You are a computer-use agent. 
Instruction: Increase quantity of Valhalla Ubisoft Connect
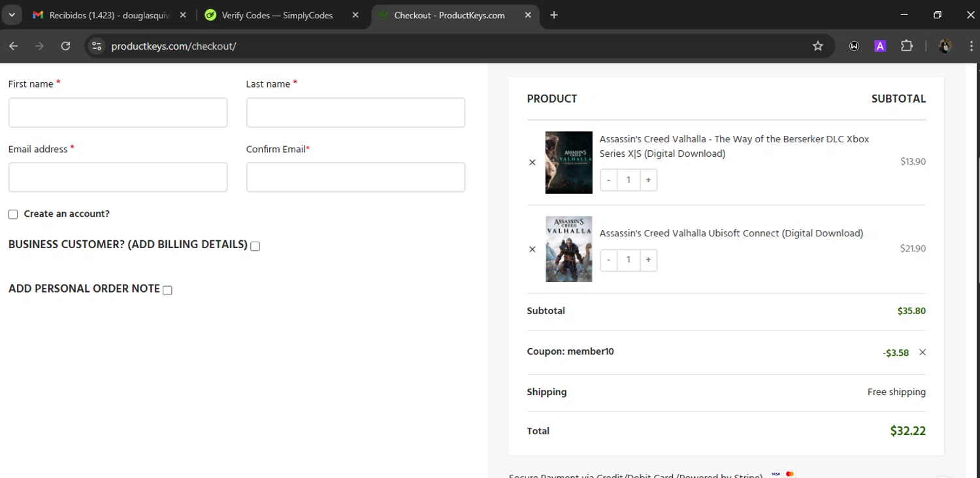[x=648, y=260]
